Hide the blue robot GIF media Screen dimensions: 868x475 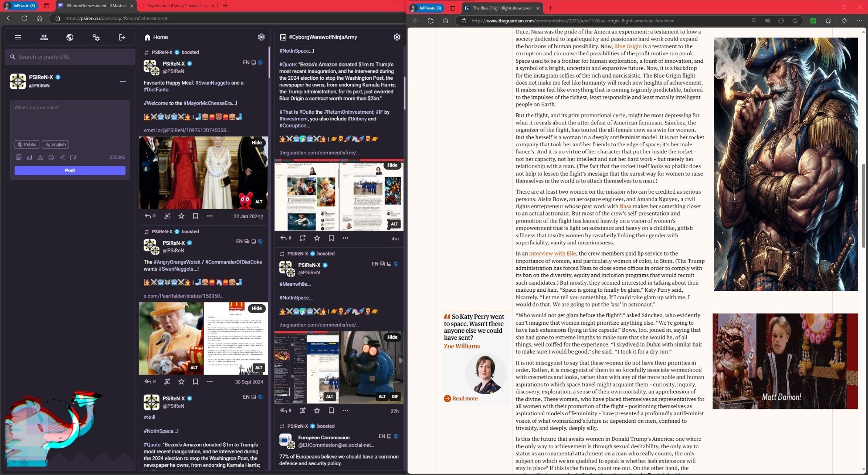coord(392,337)
